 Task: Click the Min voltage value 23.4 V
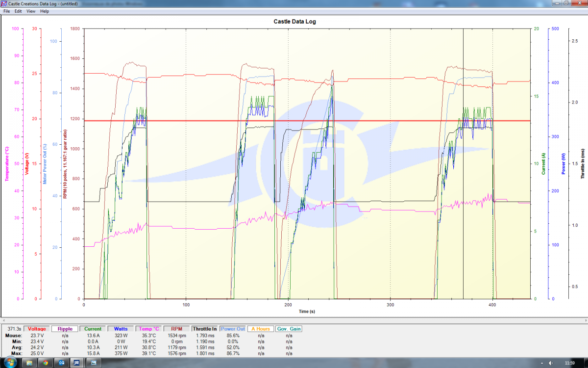coord(37,341)
